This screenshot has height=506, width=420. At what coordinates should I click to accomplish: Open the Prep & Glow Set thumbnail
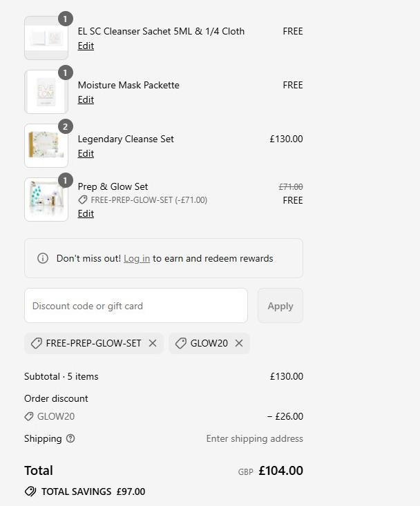coord(46,200)
